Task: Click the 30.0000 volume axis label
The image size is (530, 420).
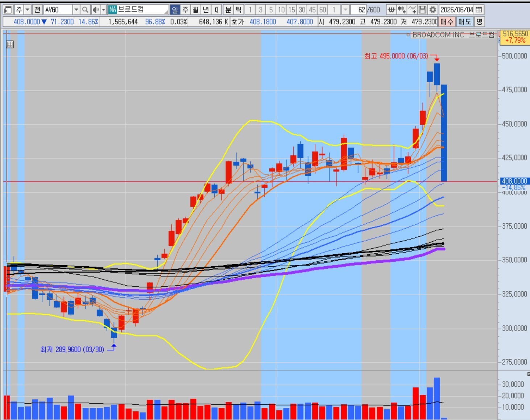Action: (513, 384)
